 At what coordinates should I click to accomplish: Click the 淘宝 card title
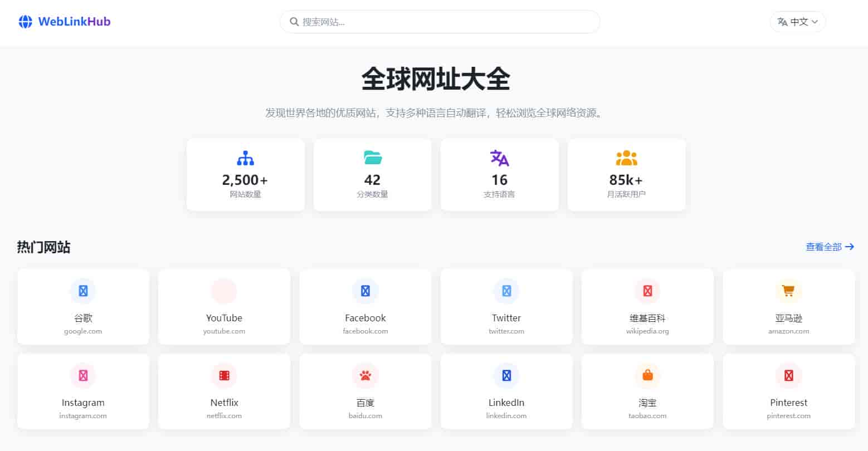647,403
